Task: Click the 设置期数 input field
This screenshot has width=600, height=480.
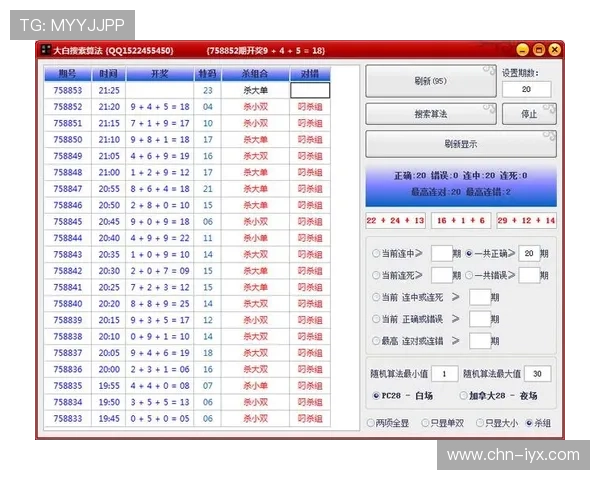Action: (527, 89)
